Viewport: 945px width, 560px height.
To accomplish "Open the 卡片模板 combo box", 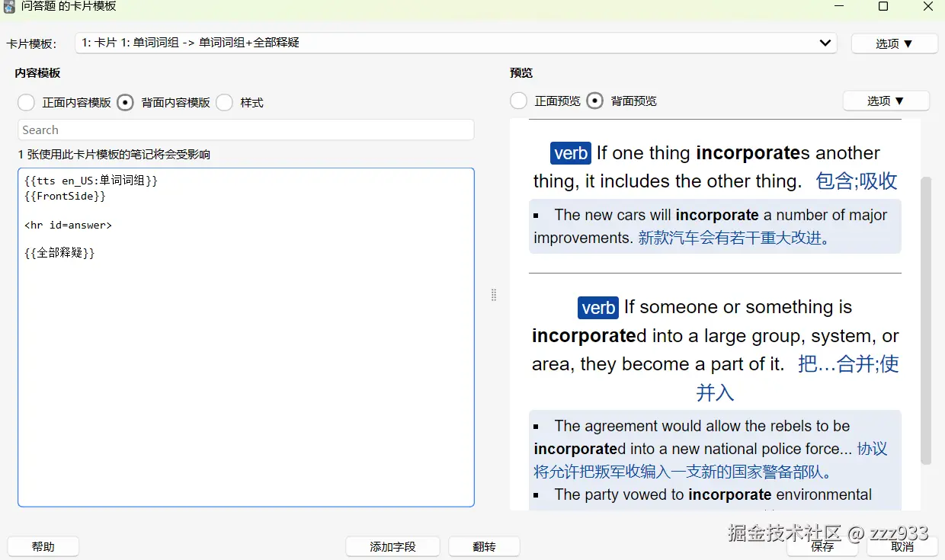I will [x=456, y=43].
